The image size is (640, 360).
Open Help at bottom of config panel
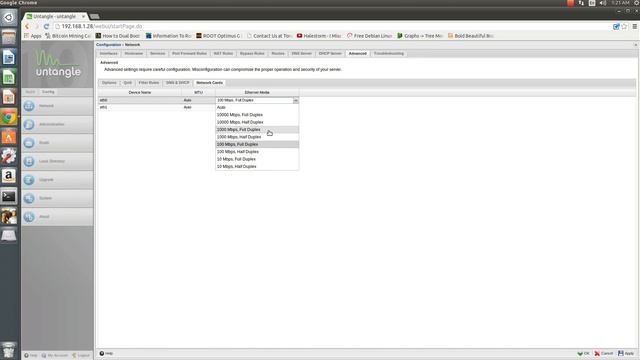click(x=106, y=353)
